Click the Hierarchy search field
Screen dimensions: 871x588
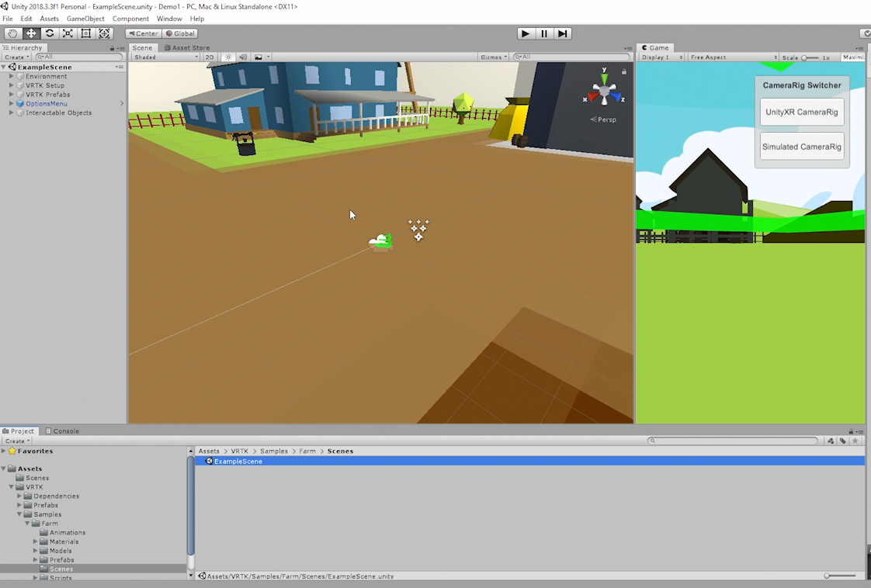78,57
